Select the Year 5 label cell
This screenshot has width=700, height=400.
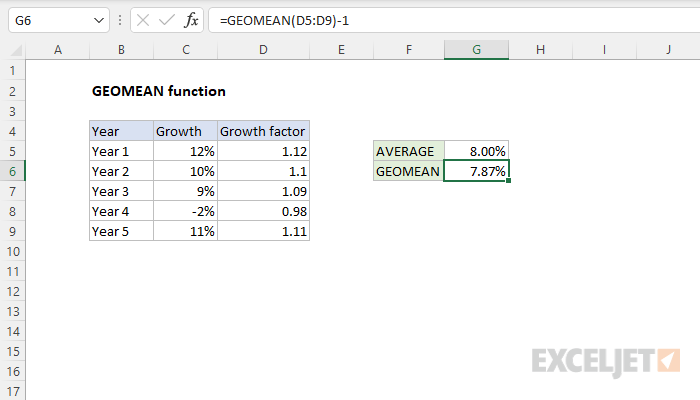point(121,231)
